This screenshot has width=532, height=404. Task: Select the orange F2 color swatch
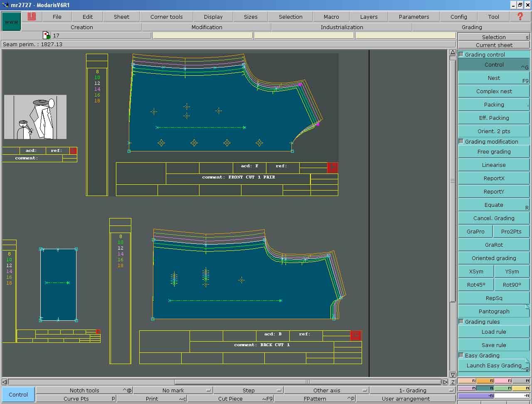point(485,381)
